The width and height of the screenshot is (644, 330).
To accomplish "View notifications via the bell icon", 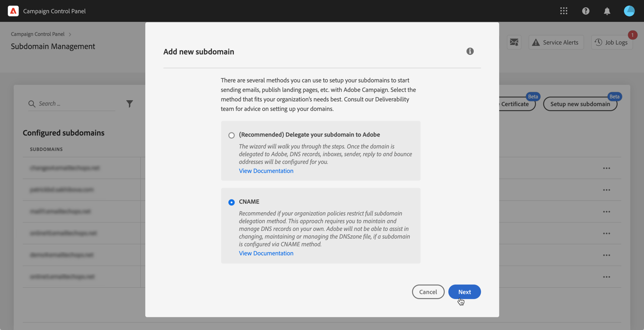I will point(607,11).
